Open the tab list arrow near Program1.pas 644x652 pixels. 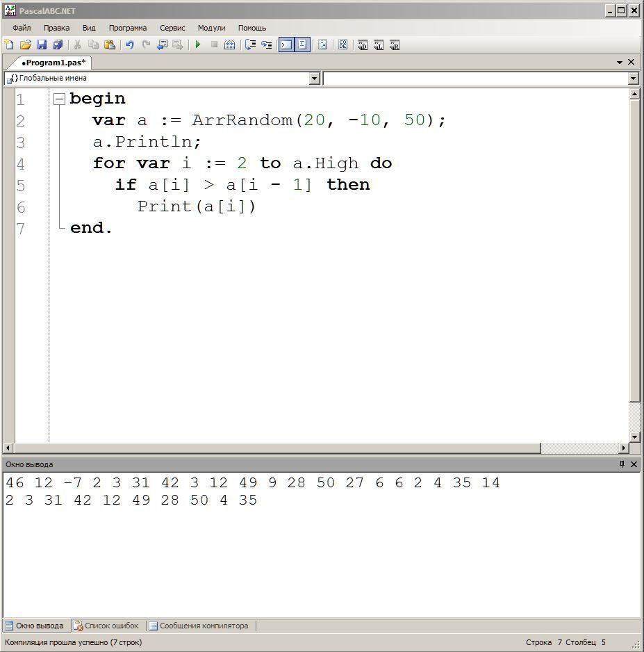pyautogui.click(x=620, y=63)
